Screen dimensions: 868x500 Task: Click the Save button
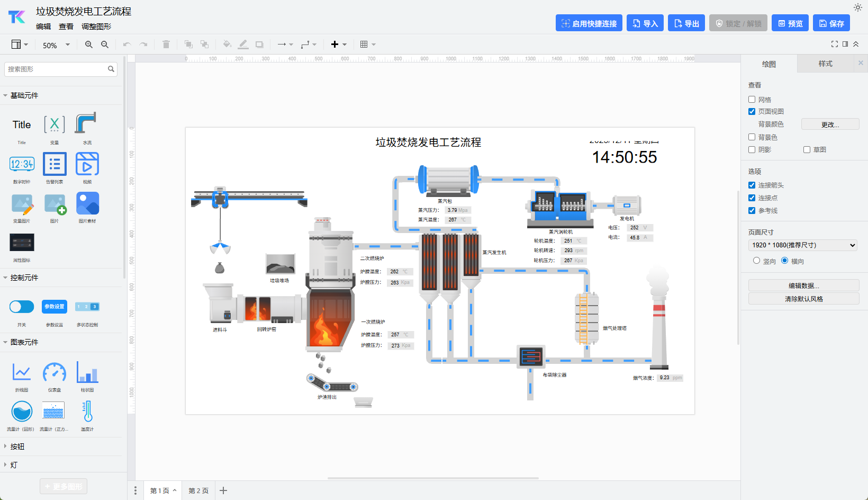[831, 23]
